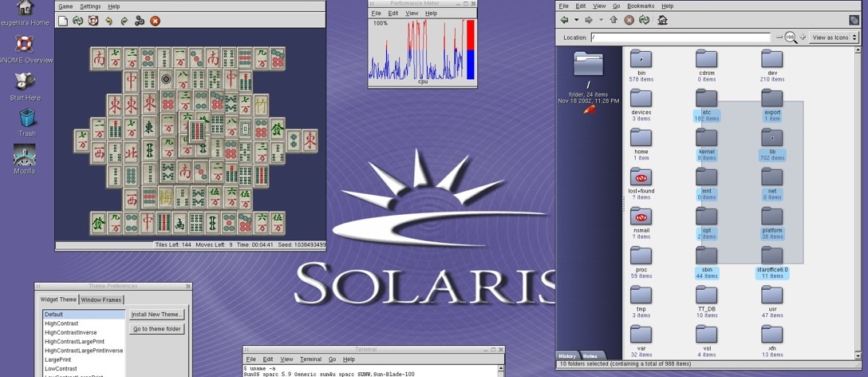Image resolution: width=868 pixels, height=377 pixels.
Task: Click the root folder icon in the sidebar
Action: [x=589, y=63]
